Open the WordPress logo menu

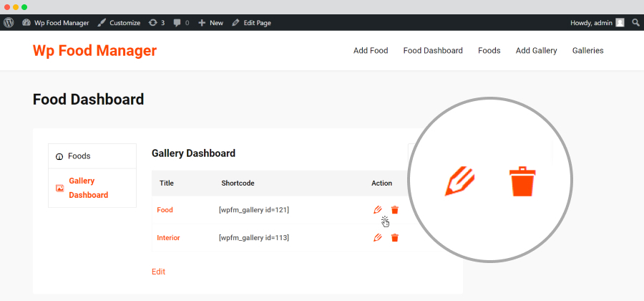pos(9,23)
